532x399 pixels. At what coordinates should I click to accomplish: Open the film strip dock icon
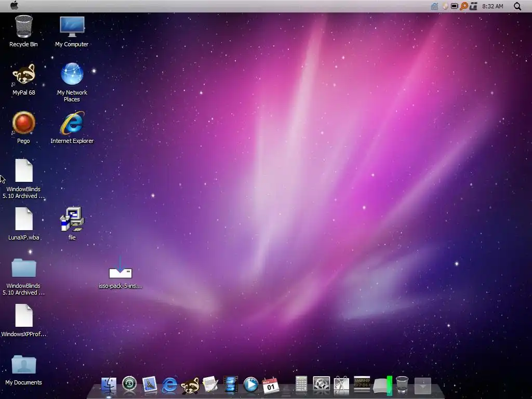[231, 385]
